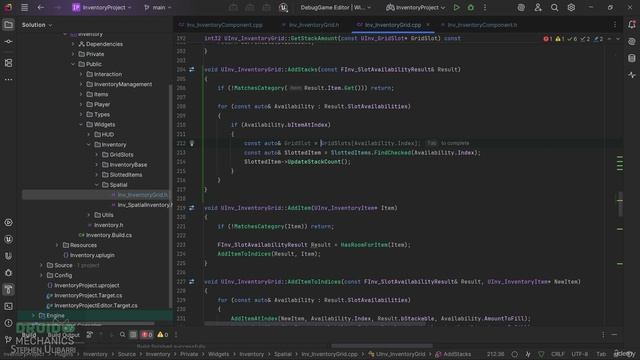Toggle build warnings filter showing 0
This screenshot has height=360, width=640.
(162, 335)
